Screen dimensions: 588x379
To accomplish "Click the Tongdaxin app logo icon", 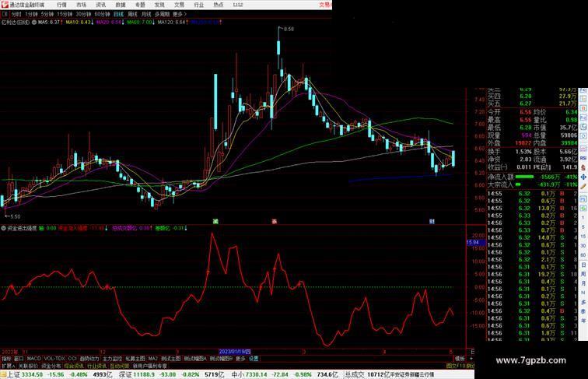I will (4, 5).
